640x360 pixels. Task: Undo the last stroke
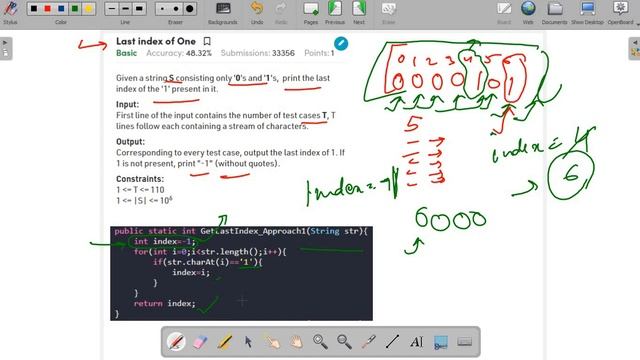pyautogui.click(x=257, y=12)
